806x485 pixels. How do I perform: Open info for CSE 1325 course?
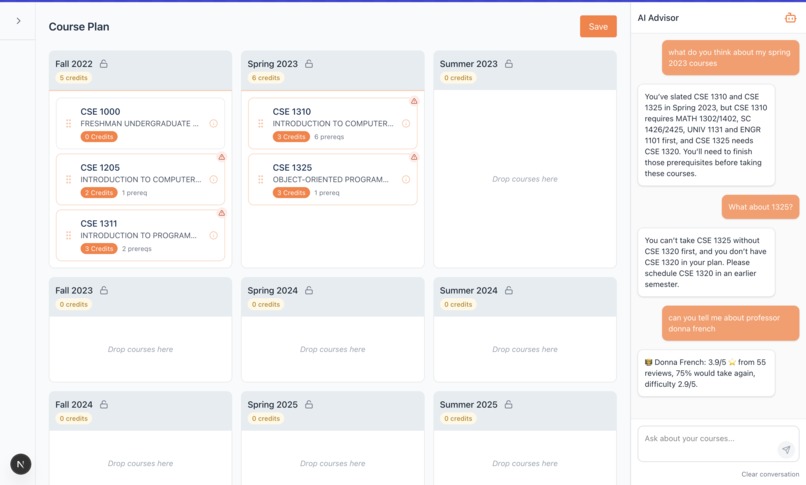(x=406, y=179)
